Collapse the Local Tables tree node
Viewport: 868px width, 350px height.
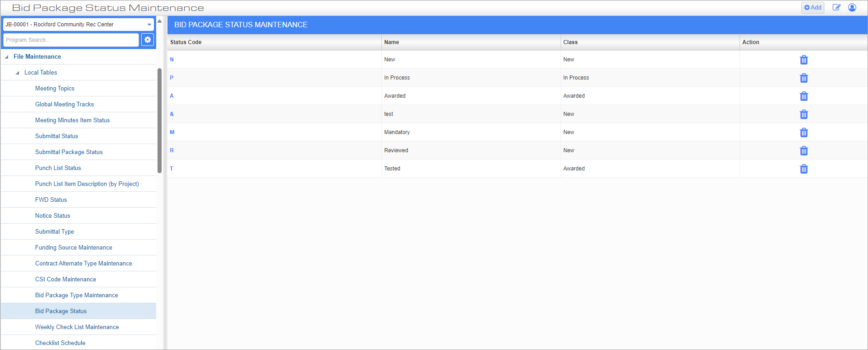18,73
